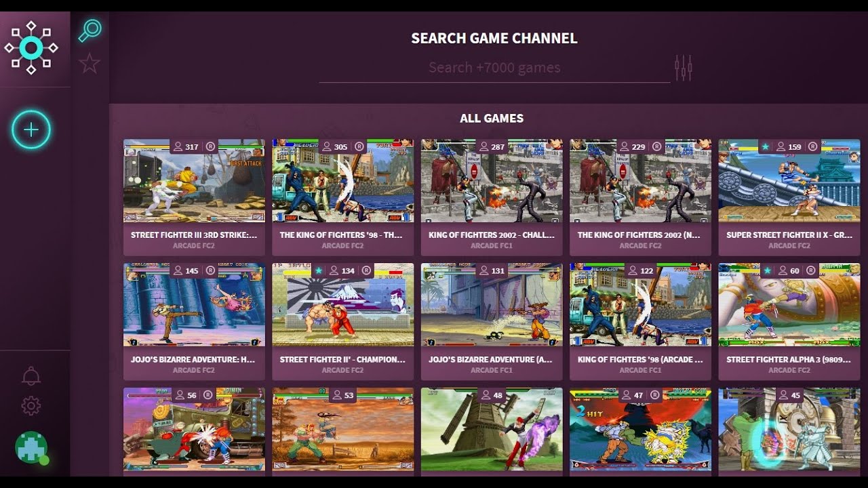
Task: Click the 'ALL GAMES' heading
Action: coord(492,118)
